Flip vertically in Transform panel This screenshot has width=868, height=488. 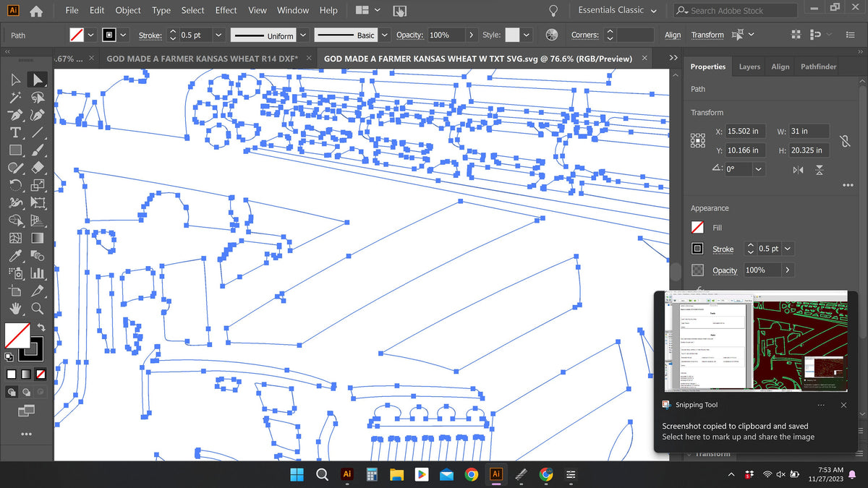[x=820, y=169]
